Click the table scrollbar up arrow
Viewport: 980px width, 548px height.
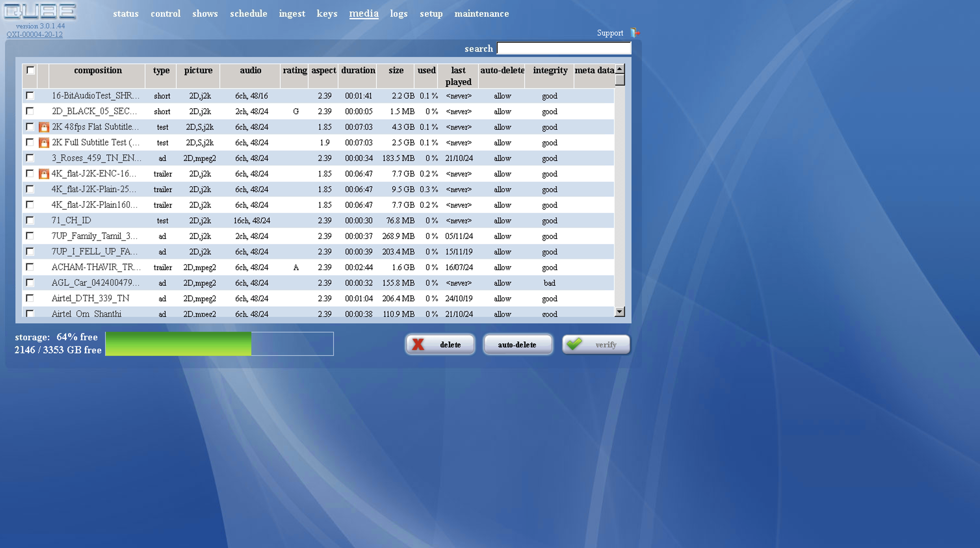[x=620, y=69]
